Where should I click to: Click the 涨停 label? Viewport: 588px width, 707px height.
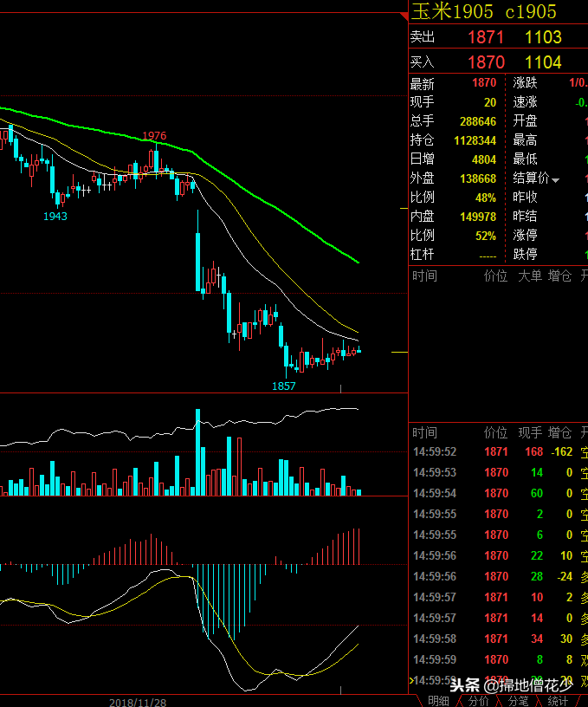tap(525, 236)
